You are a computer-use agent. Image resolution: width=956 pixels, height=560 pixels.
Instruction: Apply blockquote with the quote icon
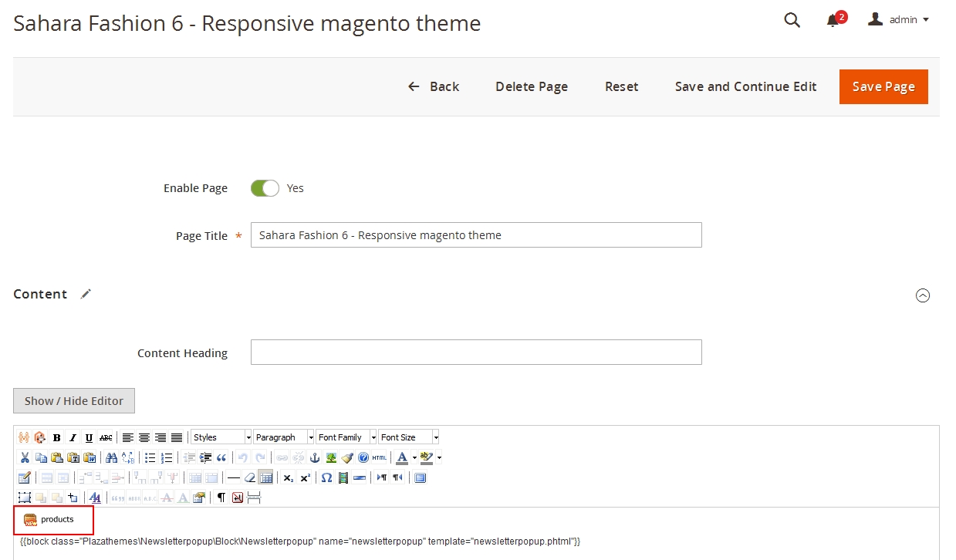[221, 457]
